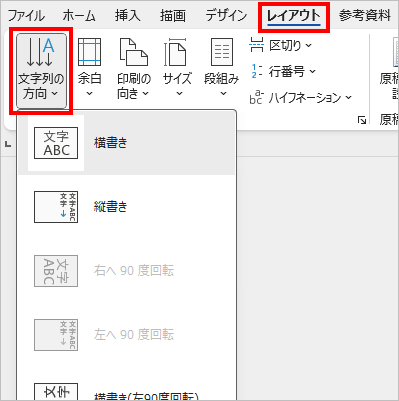The width and height of the screenshot is (399, 401).
Task: Expand the サイズ dropdown arrow
Action: [x=179, y=94]
